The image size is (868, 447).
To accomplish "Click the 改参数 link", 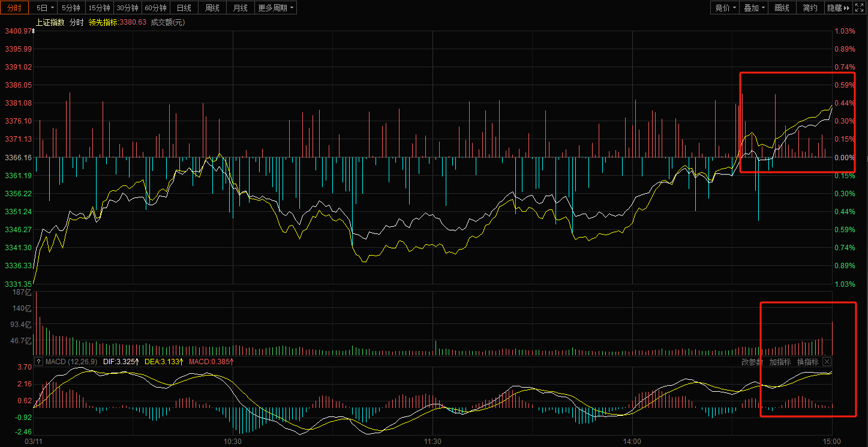I will [x=752, y=362].
